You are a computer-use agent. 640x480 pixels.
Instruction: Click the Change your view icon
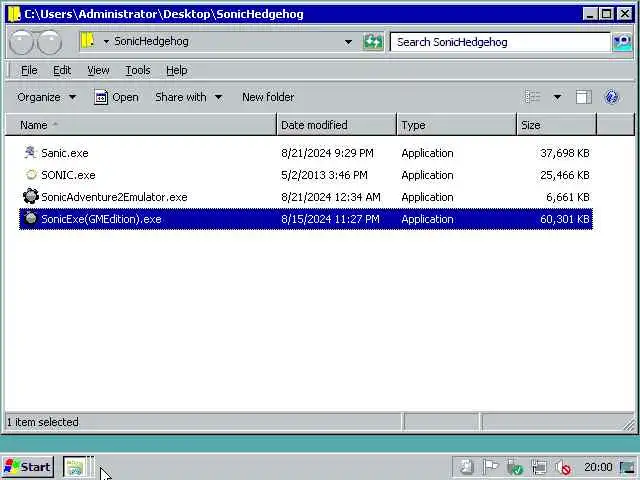tap(532, 97)
